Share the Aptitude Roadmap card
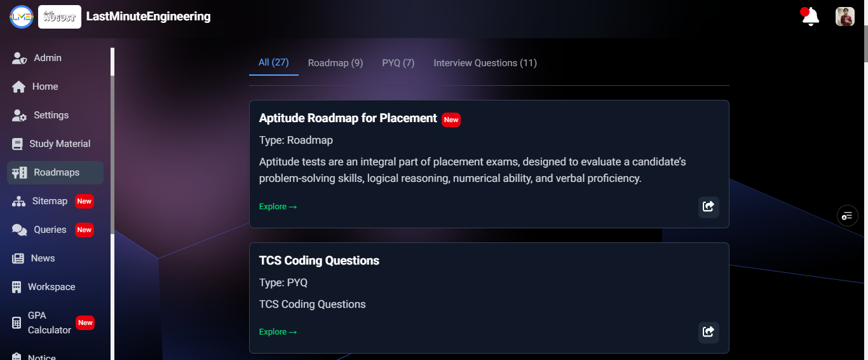Screen dimensions: 868x360 pos(709,207)
